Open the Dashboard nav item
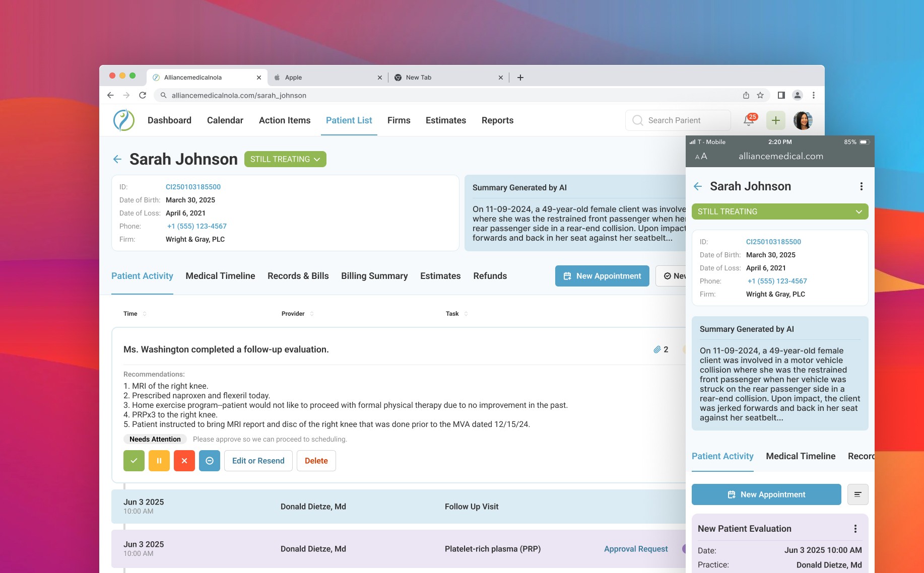 pos(169,120)
